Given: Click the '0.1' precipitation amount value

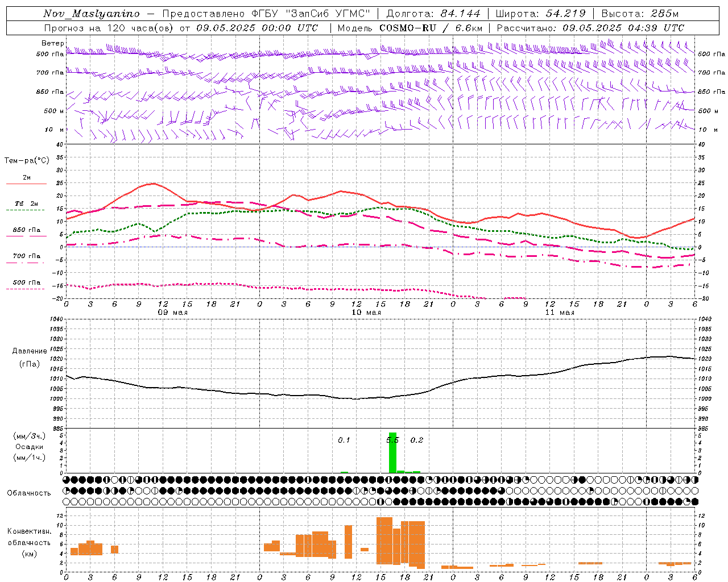Looking at the screenshot, I should pos(344,440).
